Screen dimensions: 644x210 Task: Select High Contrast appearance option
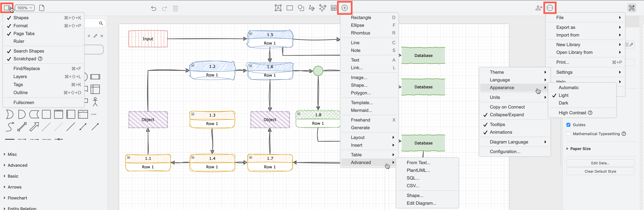point(582,113)
